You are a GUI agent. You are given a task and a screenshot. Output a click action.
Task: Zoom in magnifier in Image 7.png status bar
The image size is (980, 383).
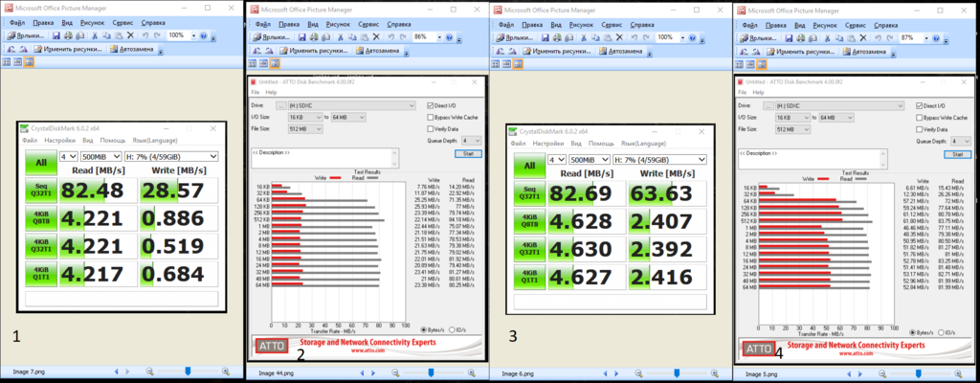point(226,372)
